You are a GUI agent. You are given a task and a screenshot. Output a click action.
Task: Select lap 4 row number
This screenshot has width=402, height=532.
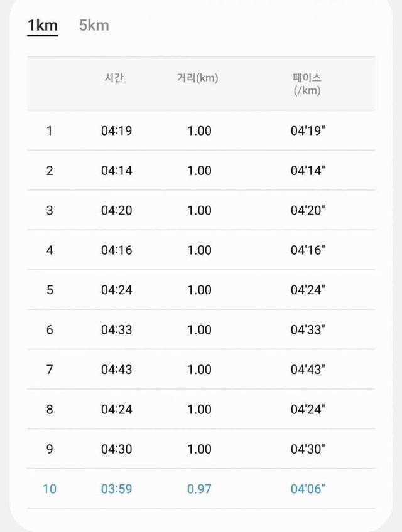(x=50, y=250)
